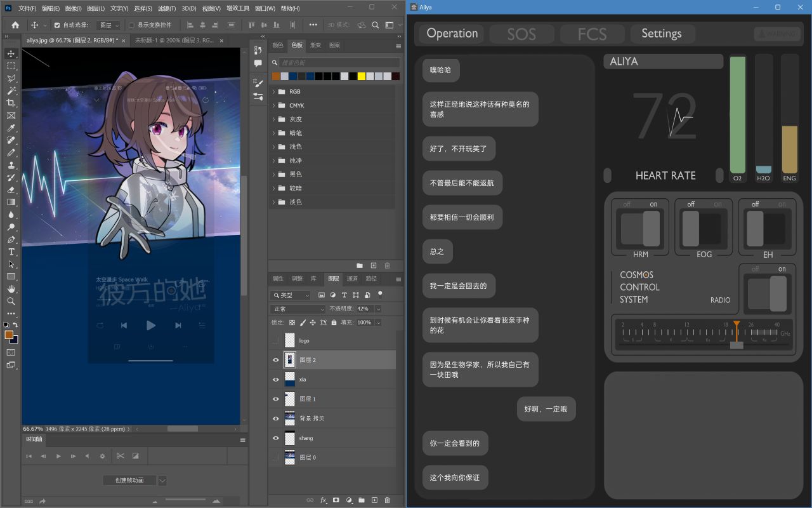
Task: Create a new layer icon
Action: [x=374, y=500]
